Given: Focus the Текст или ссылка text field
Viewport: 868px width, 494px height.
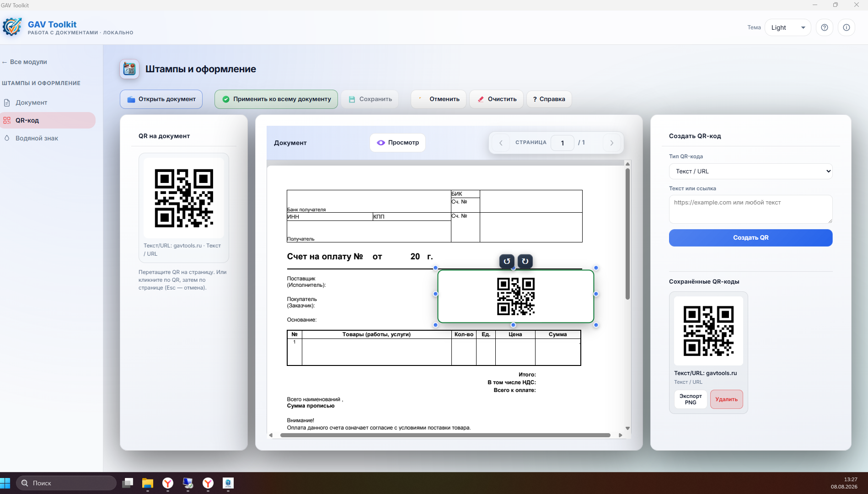Looking at the screenshot, I should click(x=750, y=209).
